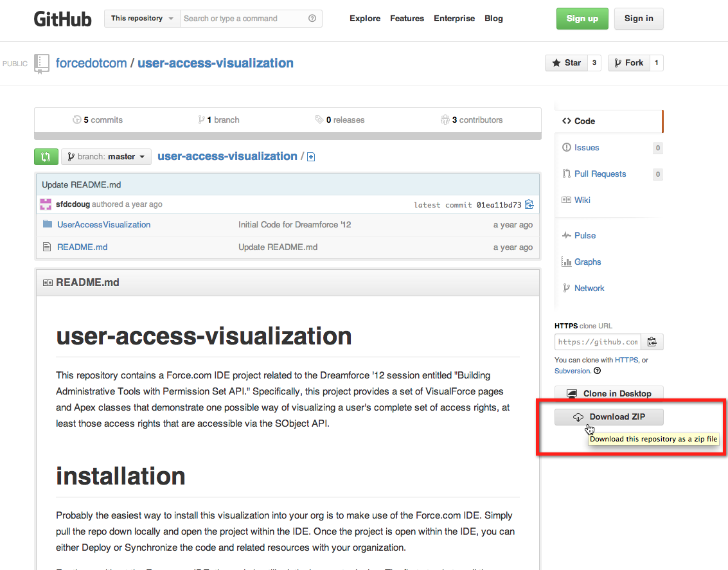Open the Issues tab in the sidebar
Image resolution: width=728 pixels, height=570 pixels.
point(587,148)
